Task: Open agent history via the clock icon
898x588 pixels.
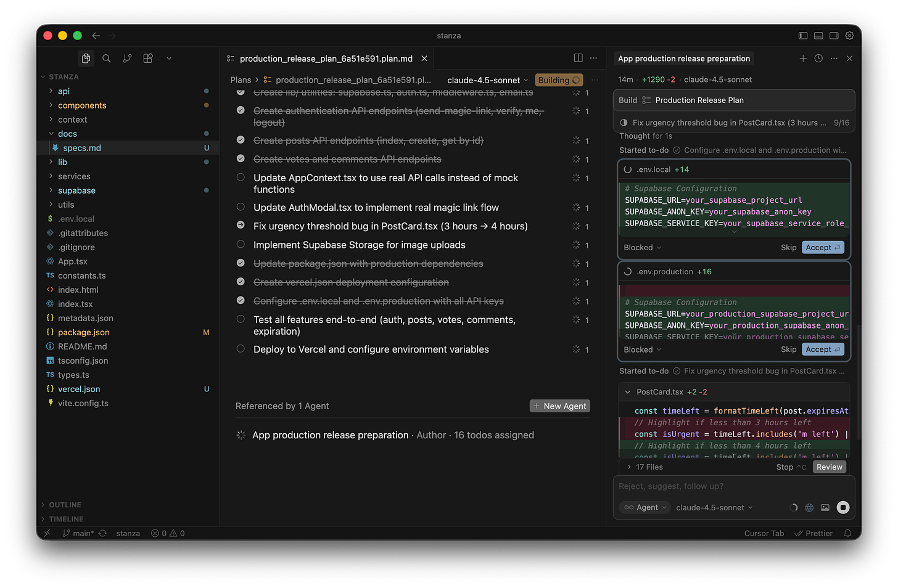Action: [x=818, y=59]
